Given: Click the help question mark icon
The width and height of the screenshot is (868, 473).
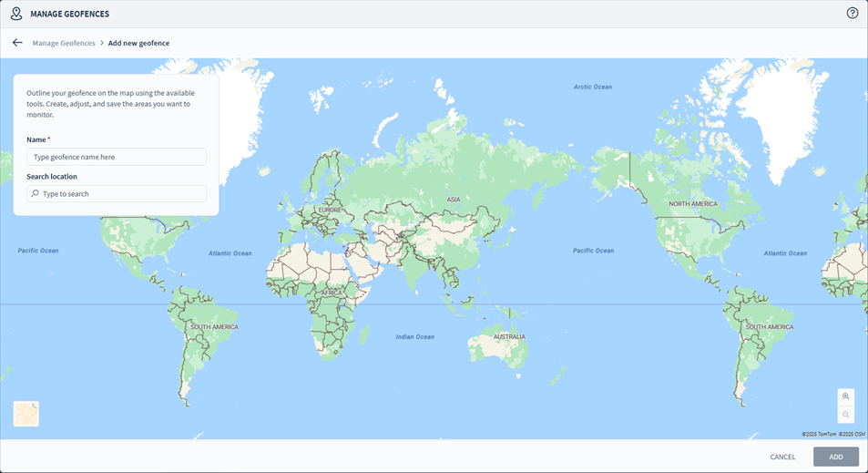Looking at the screenshot, I should point(853,14).
